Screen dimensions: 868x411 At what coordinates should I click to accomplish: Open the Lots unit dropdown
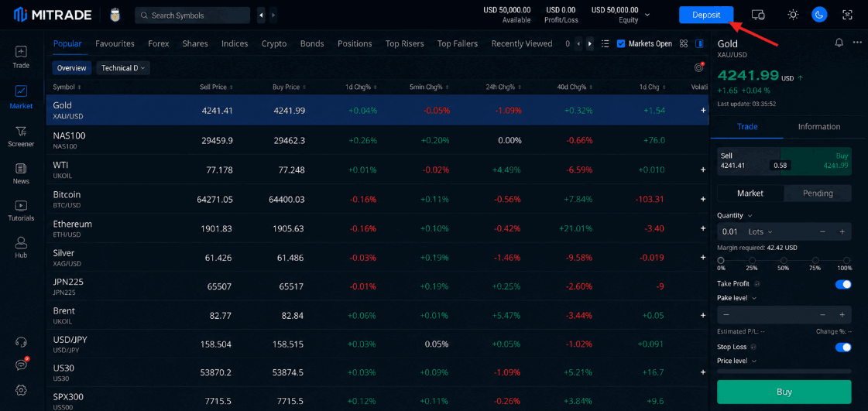click(x=760, y=231)
